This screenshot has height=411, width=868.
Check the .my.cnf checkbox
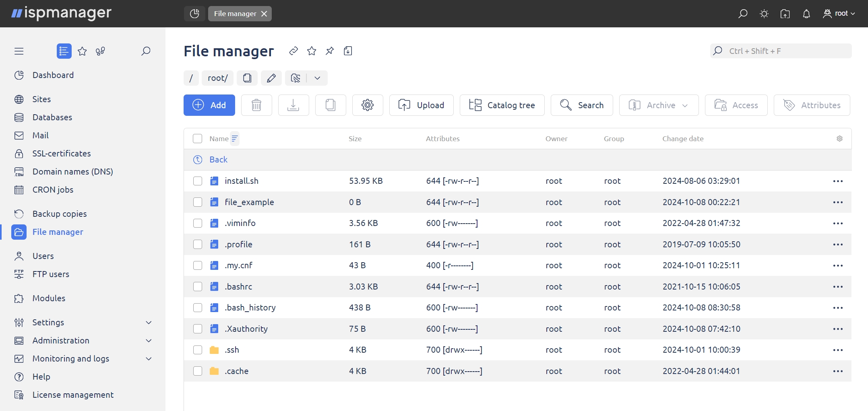coord(198,265)
